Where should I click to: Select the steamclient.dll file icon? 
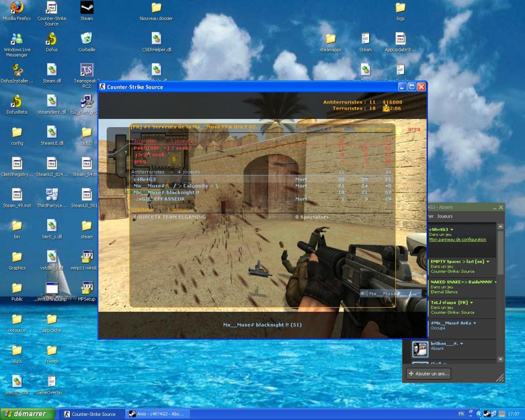tap(52, 101)
